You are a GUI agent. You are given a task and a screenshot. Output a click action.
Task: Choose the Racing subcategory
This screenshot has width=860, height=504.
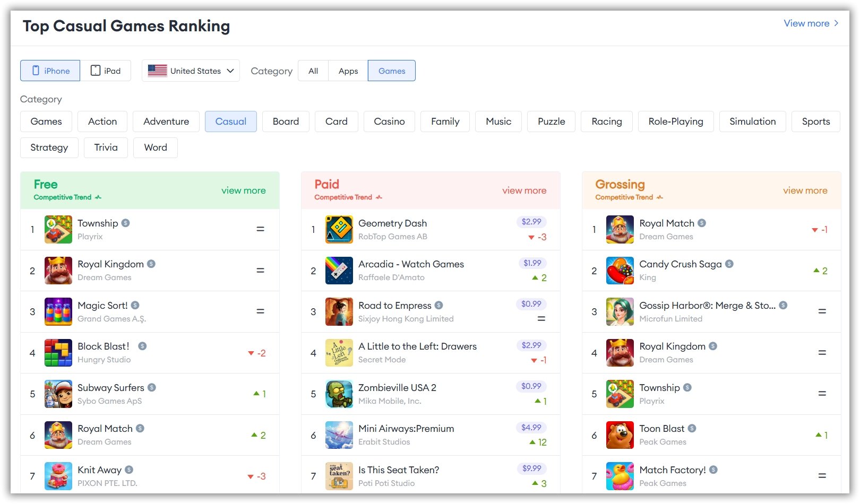[x=607, y=121]
